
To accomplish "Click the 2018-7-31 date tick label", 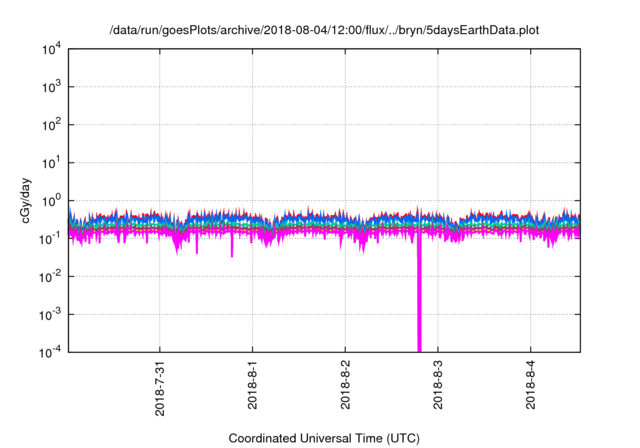I will 160,388.
